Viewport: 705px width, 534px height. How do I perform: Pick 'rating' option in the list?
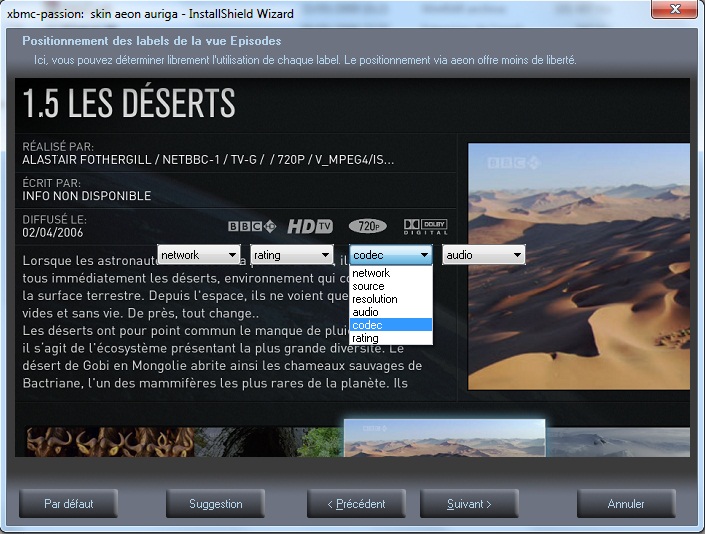pos(390,338)
